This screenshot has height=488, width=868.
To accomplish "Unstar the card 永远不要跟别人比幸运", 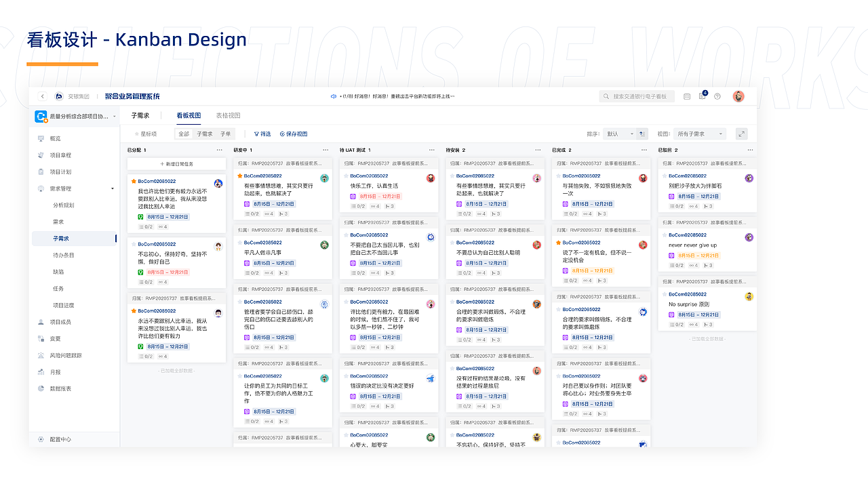I will click(x=134, y=311).
